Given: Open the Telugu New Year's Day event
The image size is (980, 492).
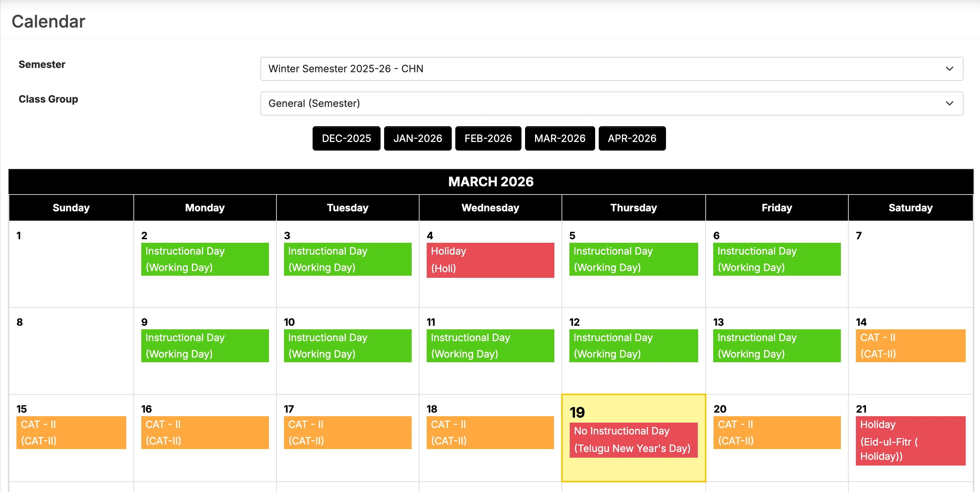Looking at the screenshot, I should click(x=633, y=440).
